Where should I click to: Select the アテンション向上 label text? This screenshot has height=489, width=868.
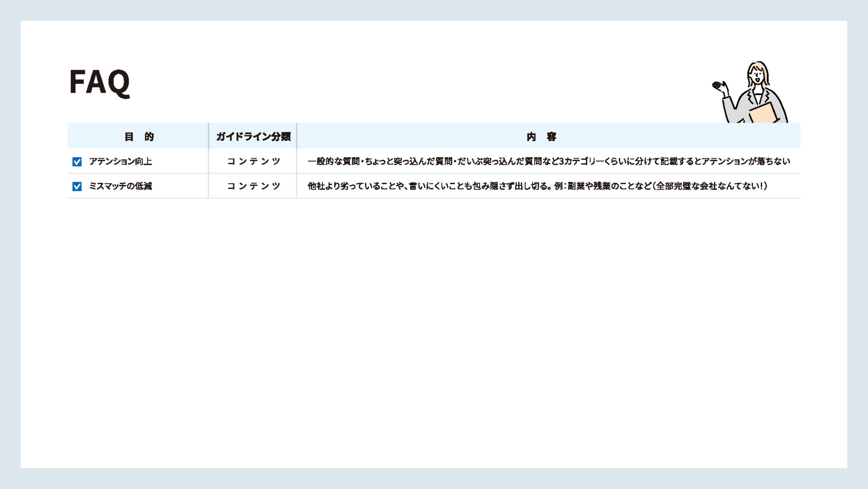(x=120, y=161)
